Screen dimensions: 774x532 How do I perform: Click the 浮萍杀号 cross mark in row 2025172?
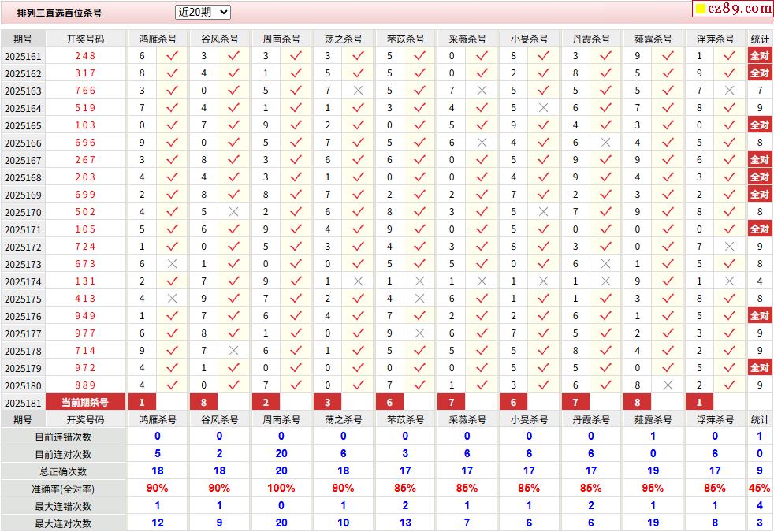tap(730, 246)
